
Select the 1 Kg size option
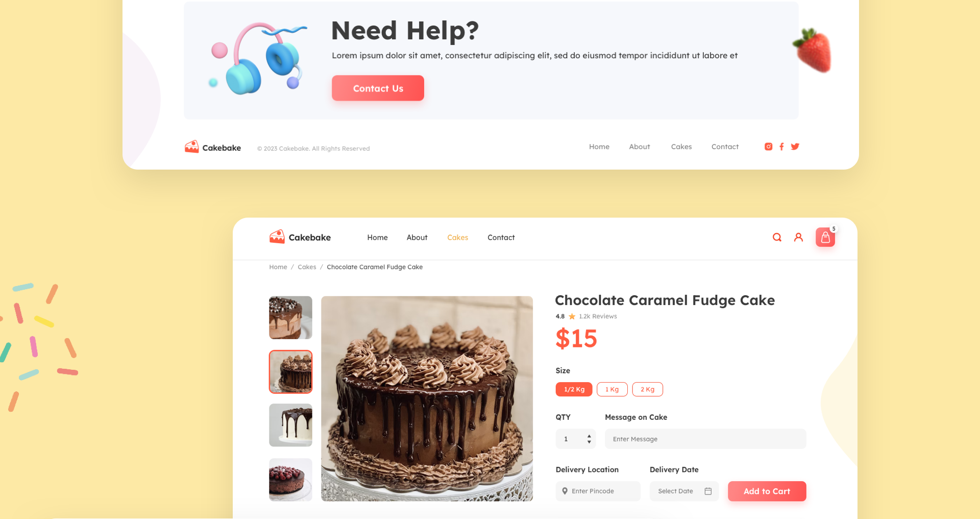pos(612,389)
